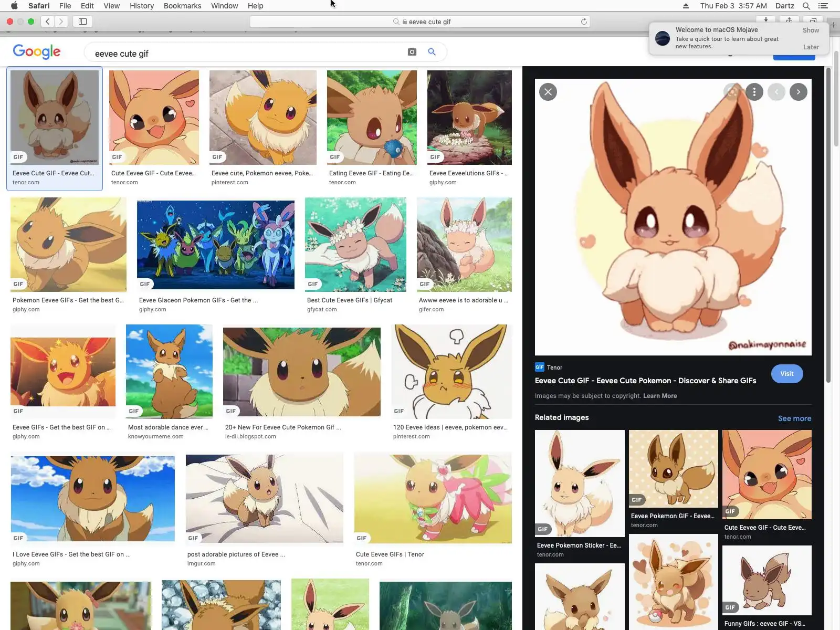840x630 pixels.
Task: Open the Window menu
Action: tap(224, 6)
